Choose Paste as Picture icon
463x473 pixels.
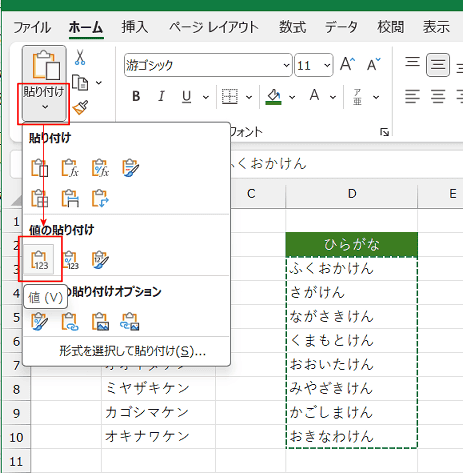click(x=100, y=322)
